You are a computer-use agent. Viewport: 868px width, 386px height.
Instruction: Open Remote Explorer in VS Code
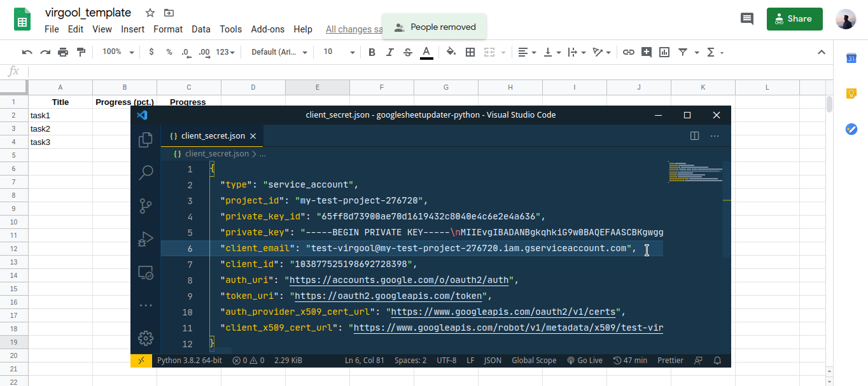point(146,273)
